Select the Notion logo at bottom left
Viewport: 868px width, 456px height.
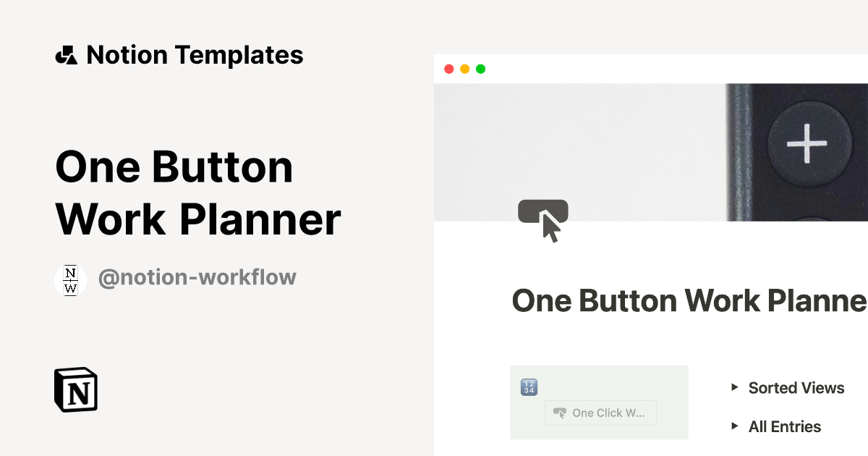[x=75, y=390]
